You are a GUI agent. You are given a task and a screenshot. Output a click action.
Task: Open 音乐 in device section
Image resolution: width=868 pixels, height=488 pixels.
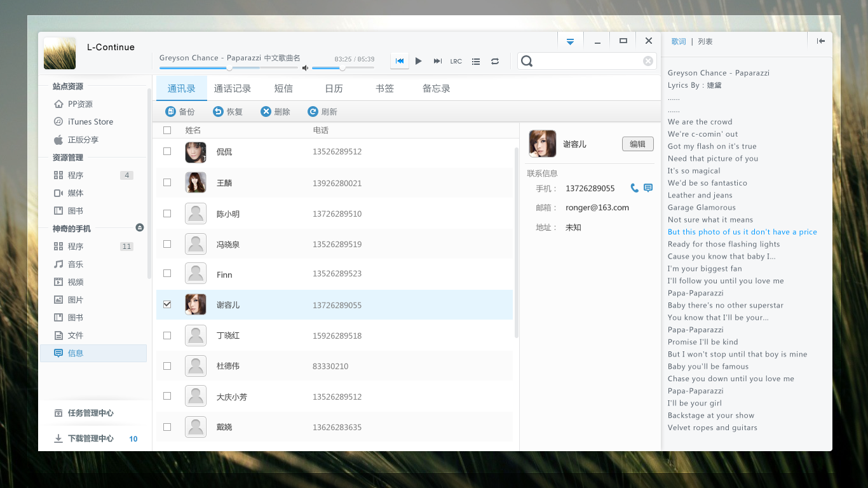(94, 264)
